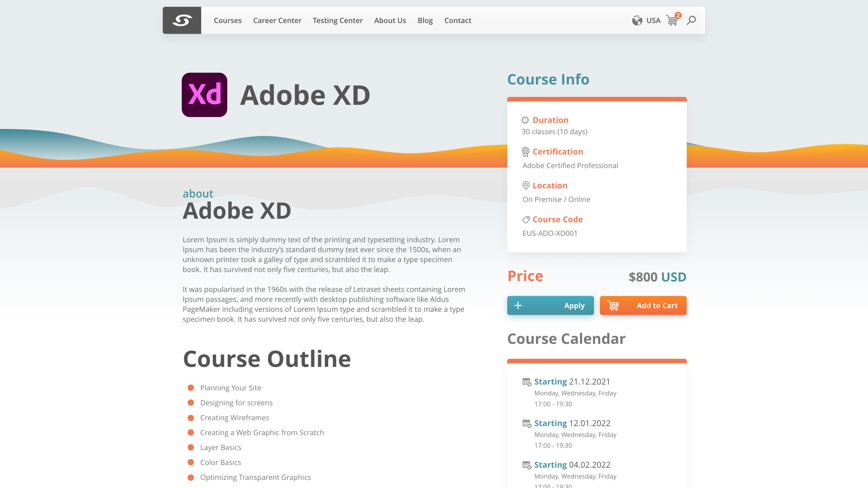Click the orange bullet beside Layer Basics
This screenshot has width=868, height=488.
coord(191,447)
